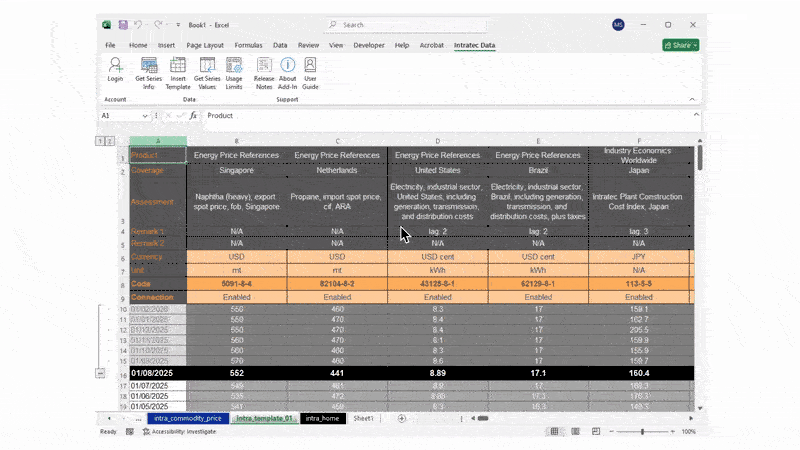The height and width of the screenshot is (450, 800).
Task: Show outline level 2
Action: (110, 141)
